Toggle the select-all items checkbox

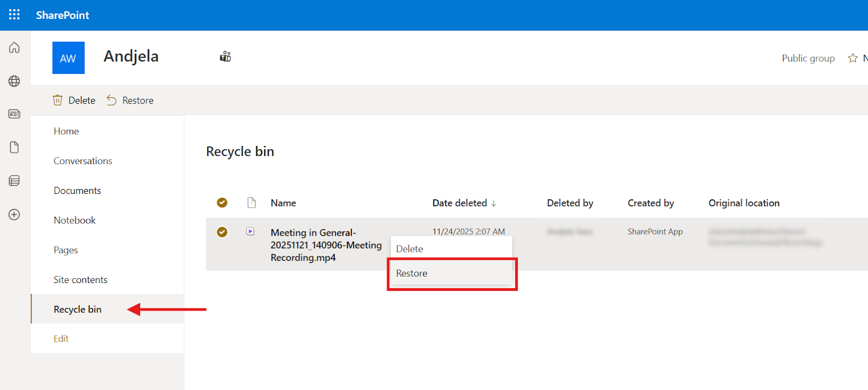pos(222,203)
